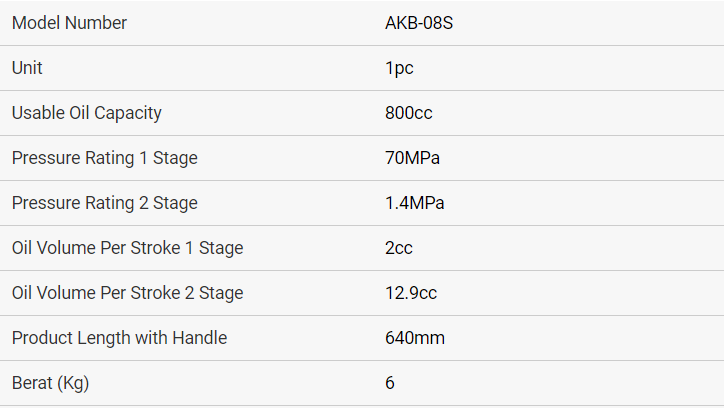The width and height of the screenshot is (724, 408).
Task: Click the Usable Oil Capacity label
Action: point(86,113)
